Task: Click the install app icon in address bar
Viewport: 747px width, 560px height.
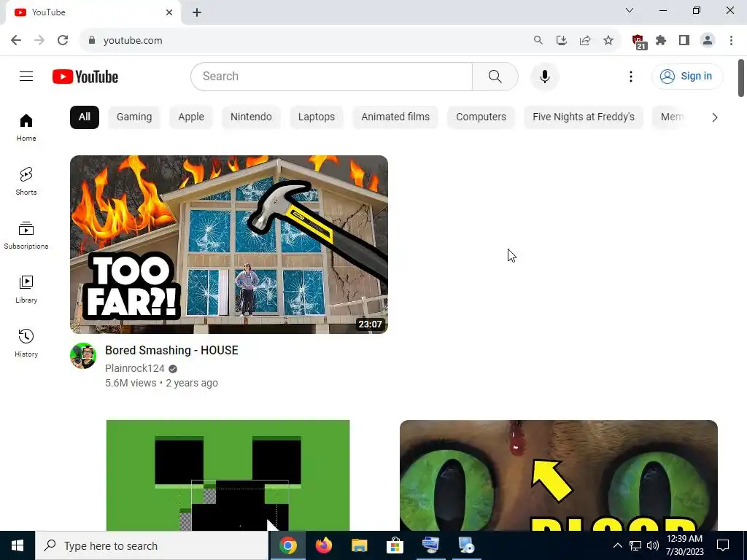Action: [x=561, y=41]
